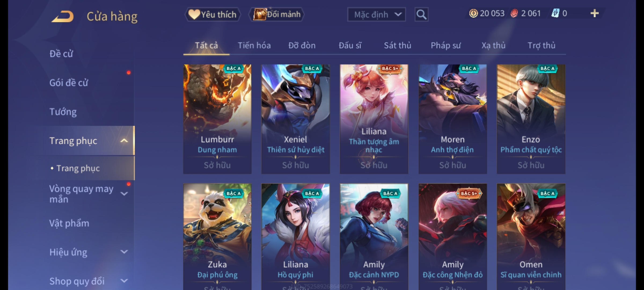Expand the Shop quy đổi section
The width and height of the screenshot is (644, 290).
click(x=124, y=281)
